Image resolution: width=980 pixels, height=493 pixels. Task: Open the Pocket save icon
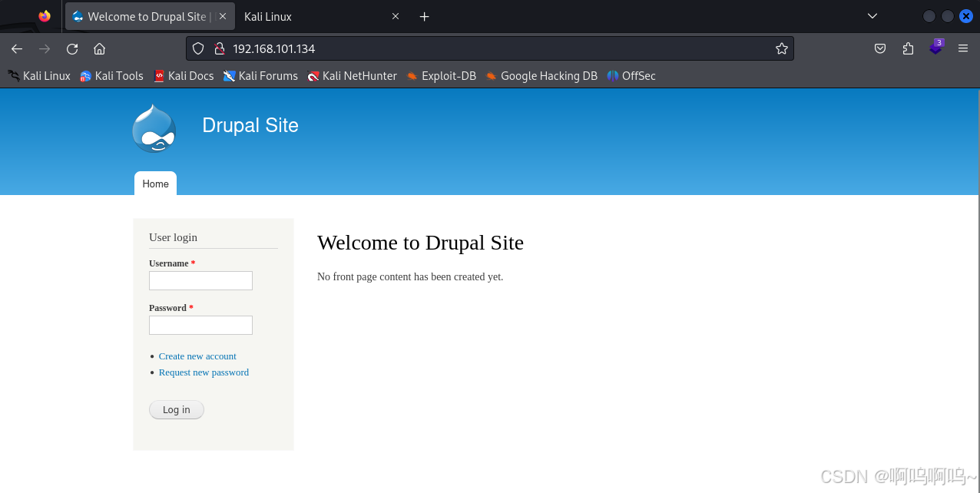(x=880, y=48)
